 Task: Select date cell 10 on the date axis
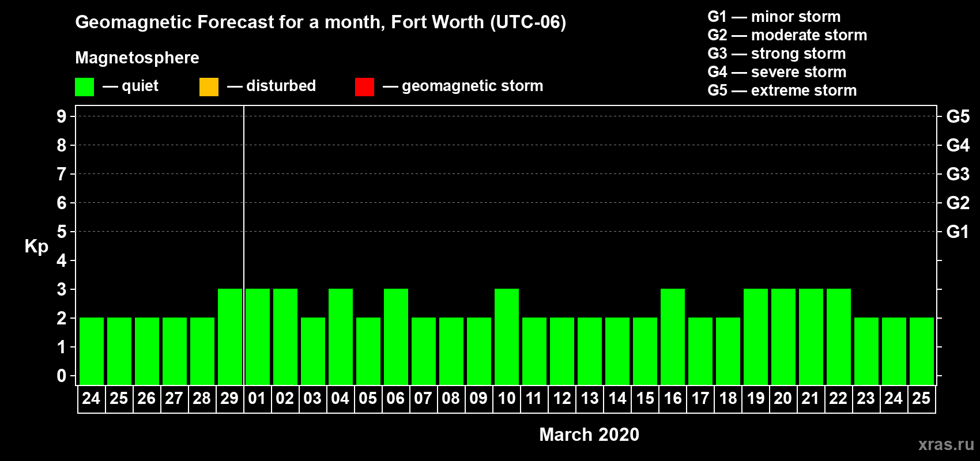point(506,399)
